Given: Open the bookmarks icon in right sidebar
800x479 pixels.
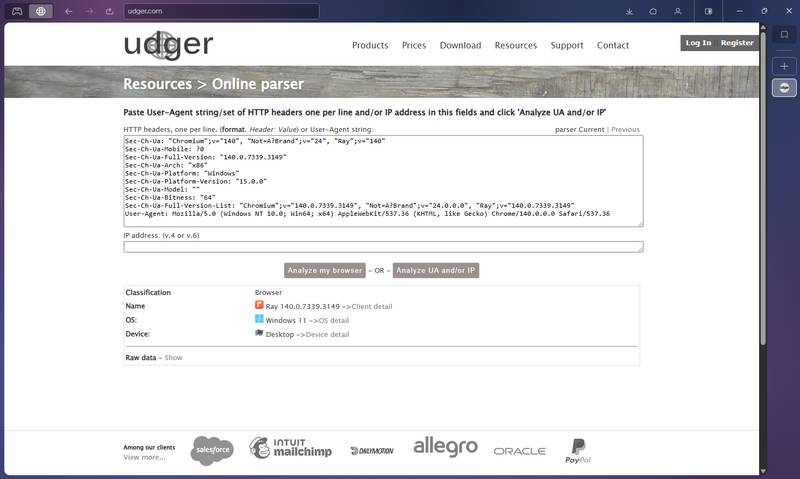Looking at the screenshot, I should point(785,35).
